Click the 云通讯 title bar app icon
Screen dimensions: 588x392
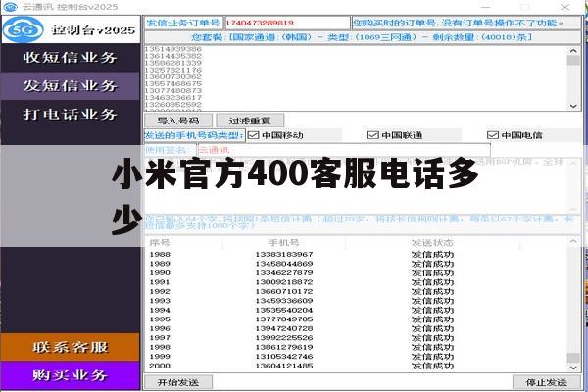[10, 7]
